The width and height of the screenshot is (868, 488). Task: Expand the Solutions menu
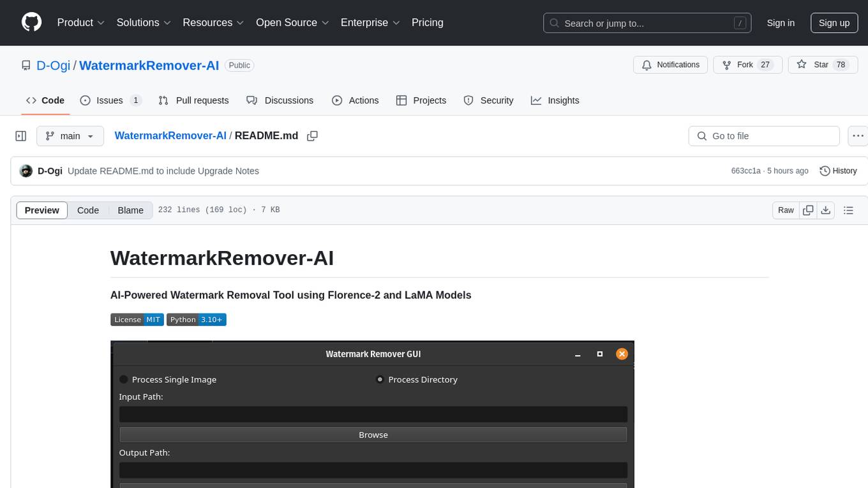144,22
